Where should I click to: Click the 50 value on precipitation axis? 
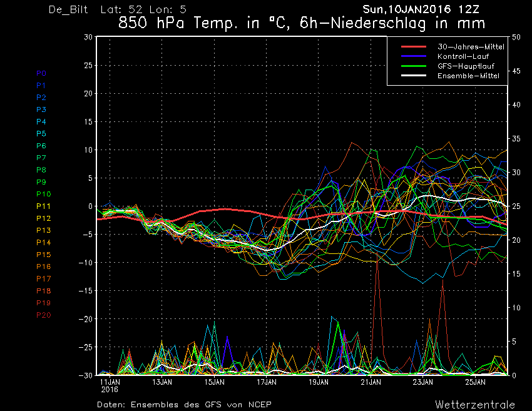(516, 37)
